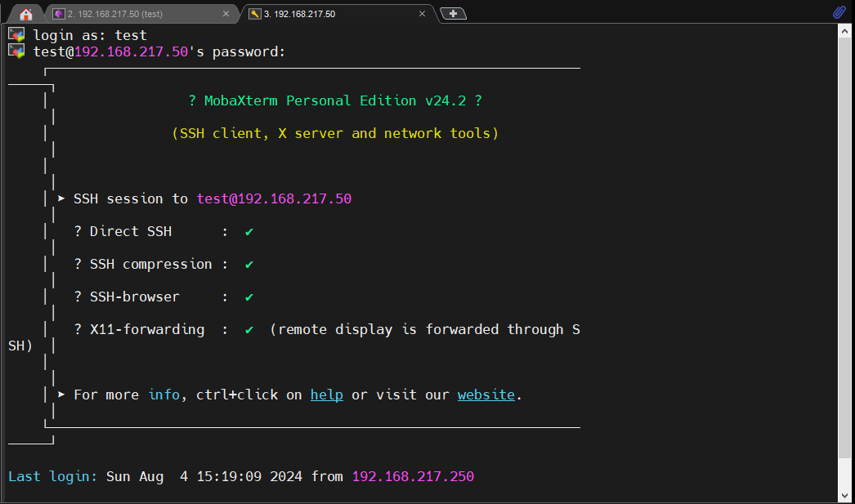Viewport: 855px width, 504px height.
Task: Open a new tab with plus button
Action: (453, 14)
